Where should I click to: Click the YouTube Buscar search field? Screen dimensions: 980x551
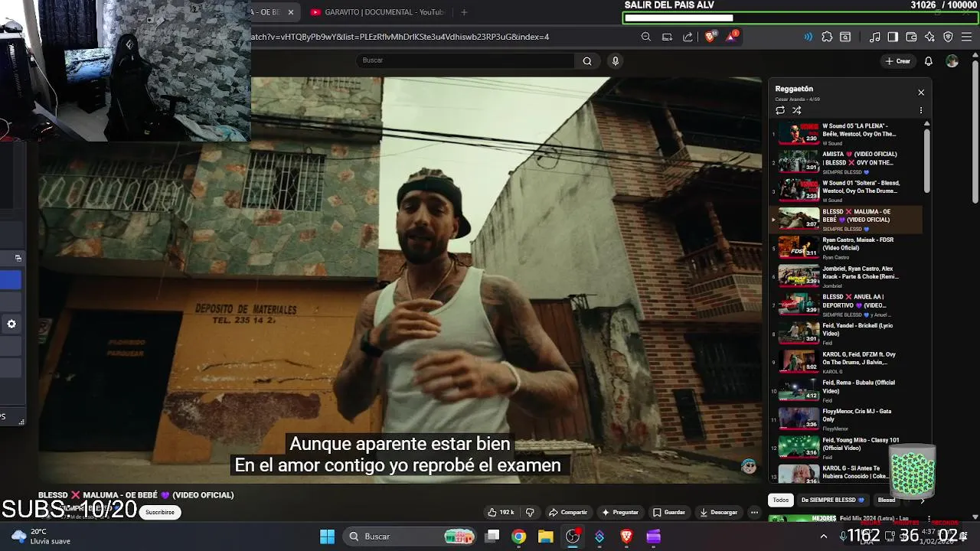pos(465,61)
